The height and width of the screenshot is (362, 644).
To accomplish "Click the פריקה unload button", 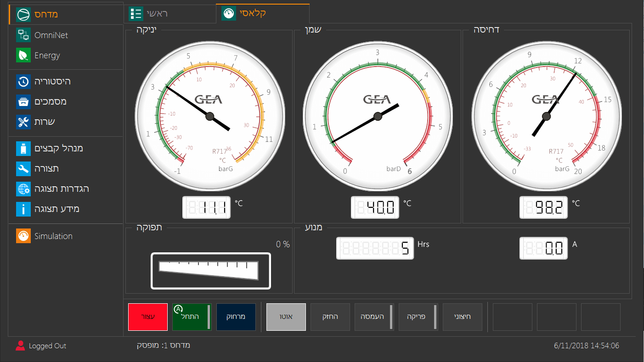I will (x=418, y=317).
